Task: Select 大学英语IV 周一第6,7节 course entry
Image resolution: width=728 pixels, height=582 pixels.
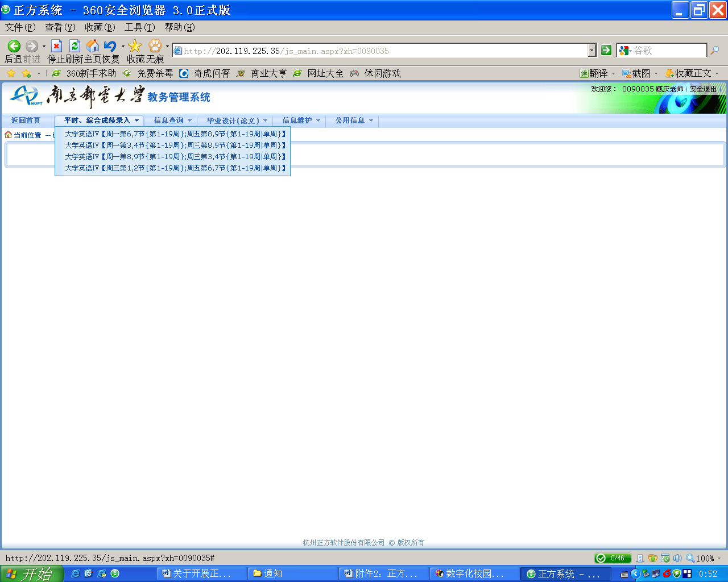Action: tap(175, 134)
